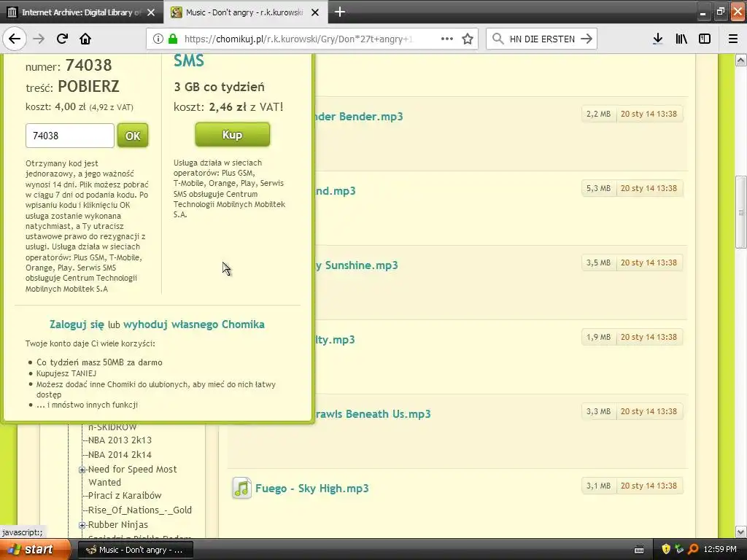Confirm the SMS code with OK button

pos(133,136)
